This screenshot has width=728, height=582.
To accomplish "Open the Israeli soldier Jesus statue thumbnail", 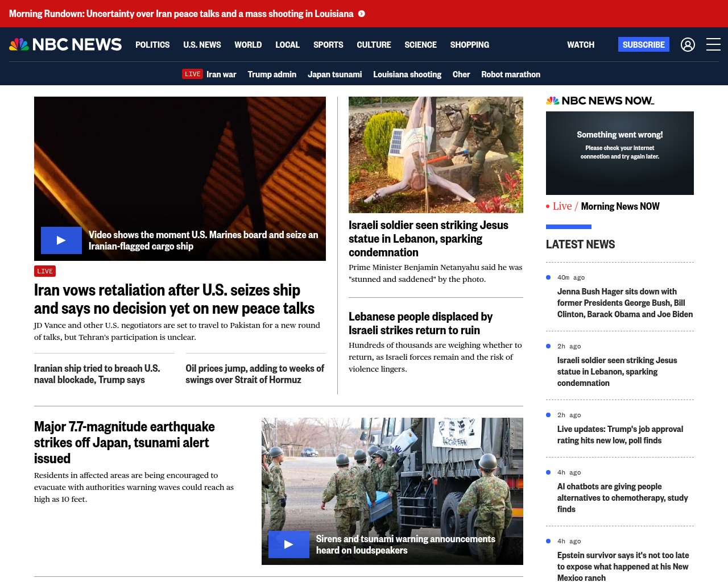I will point(436,155).
